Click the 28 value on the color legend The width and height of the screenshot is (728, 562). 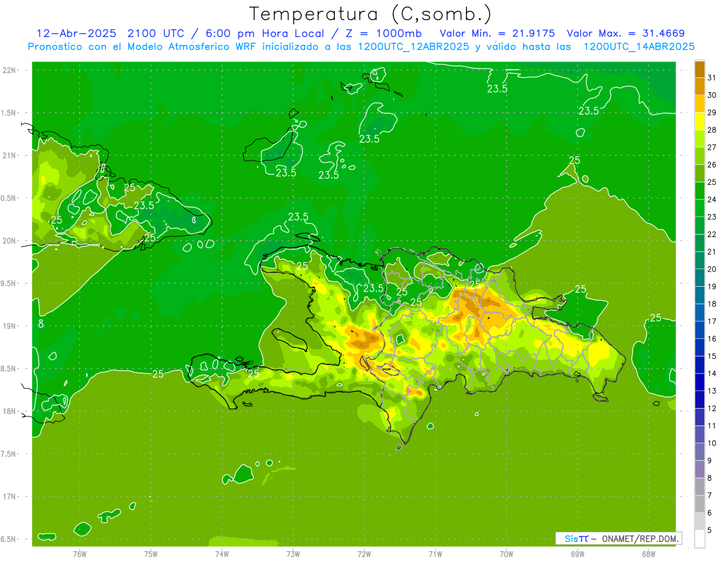click(712, 130)
